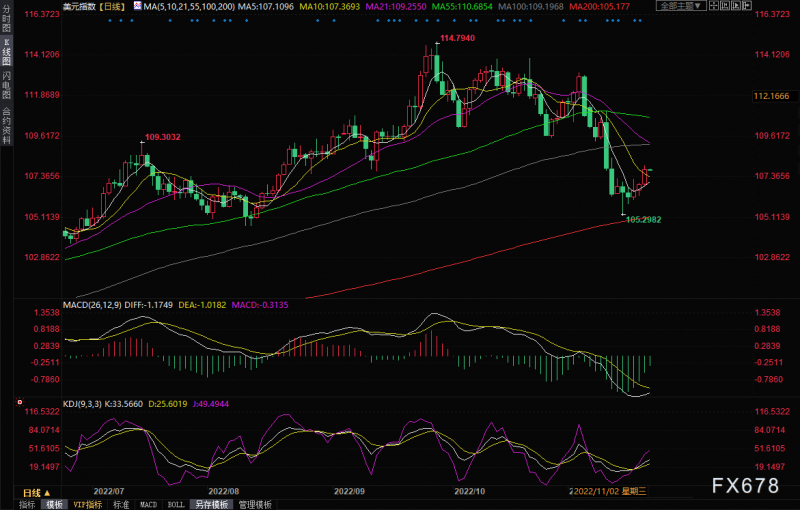Click the 美元指数 chart title
This screenshot has width=800, height=510.
point(79,7)
